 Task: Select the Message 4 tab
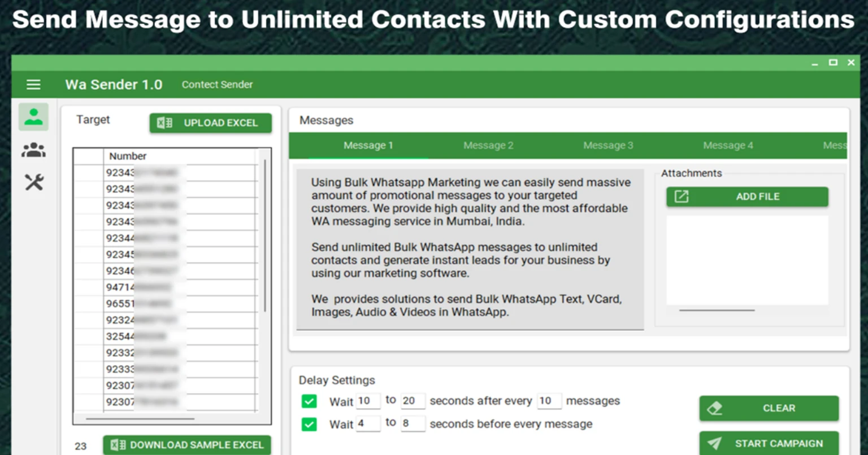coord(728,146)
